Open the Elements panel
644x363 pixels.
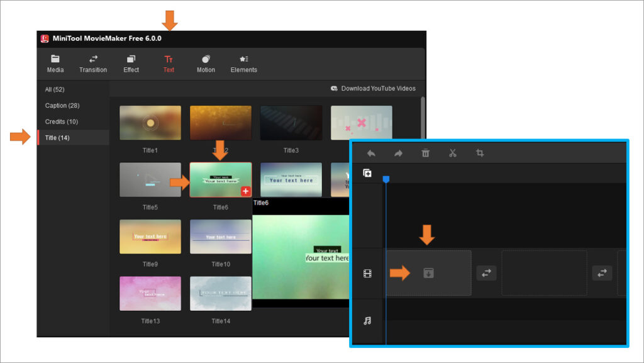click(x=243, y=63)
